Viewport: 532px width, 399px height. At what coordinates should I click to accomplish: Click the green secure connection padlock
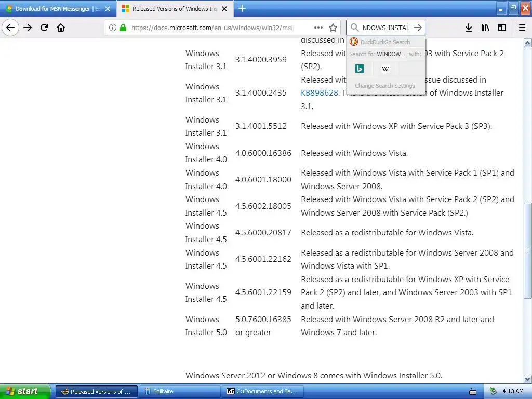click(x=123, y=28)
